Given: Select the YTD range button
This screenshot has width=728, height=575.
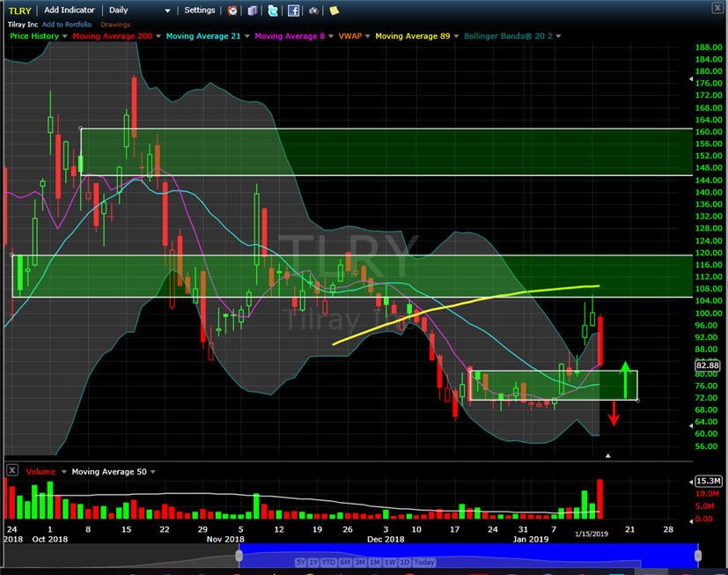Looking at the screenshot, I should click(x=328, y=562).
